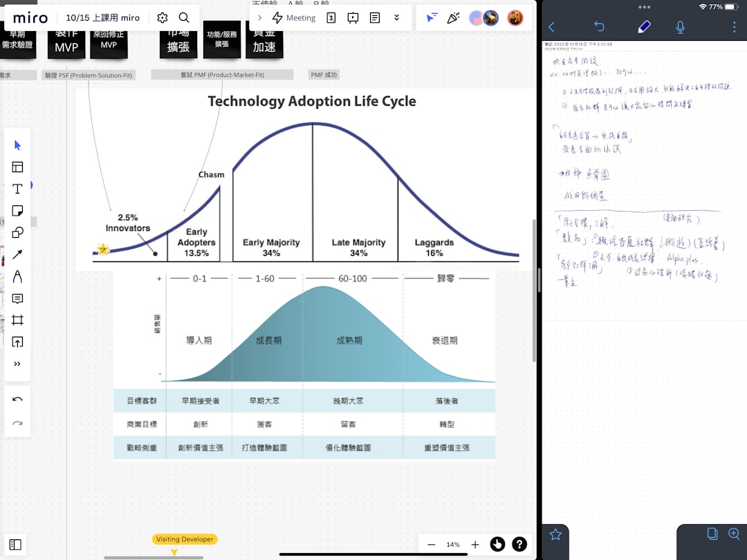Select the Sticky note tool
Image resolution: width=747 pixels, height=560 pixels.
click(17, 210)
